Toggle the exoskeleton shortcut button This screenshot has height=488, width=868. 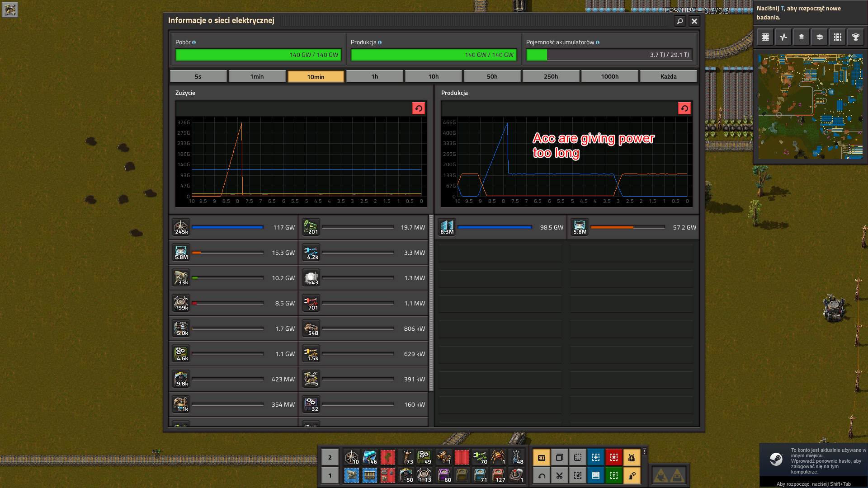[x=632, y=475]
